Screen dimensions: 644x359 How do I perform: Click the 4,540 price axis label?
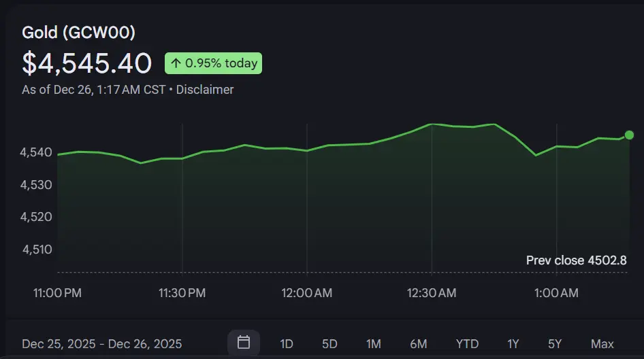click(37, 152)
